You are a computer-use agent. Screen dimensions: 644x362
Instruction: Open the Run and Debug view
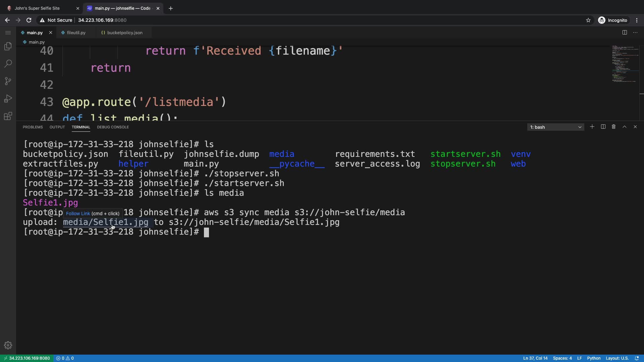coord(8,99)
